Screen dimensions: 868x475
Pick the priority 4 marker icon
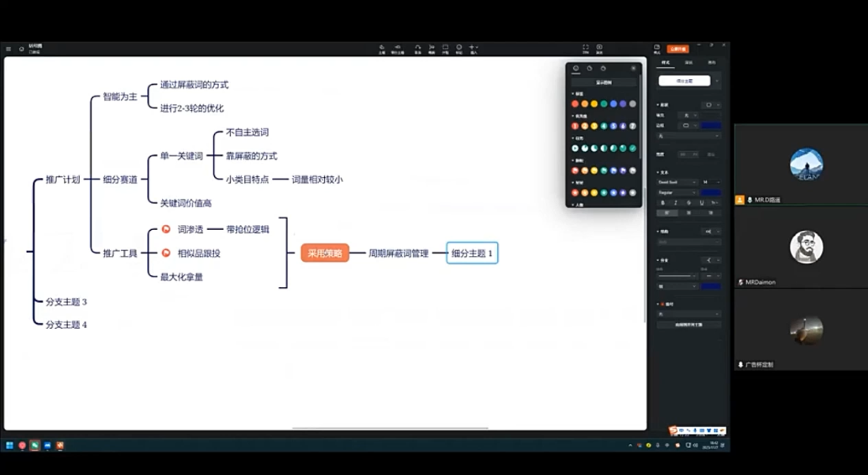point(603,126)
